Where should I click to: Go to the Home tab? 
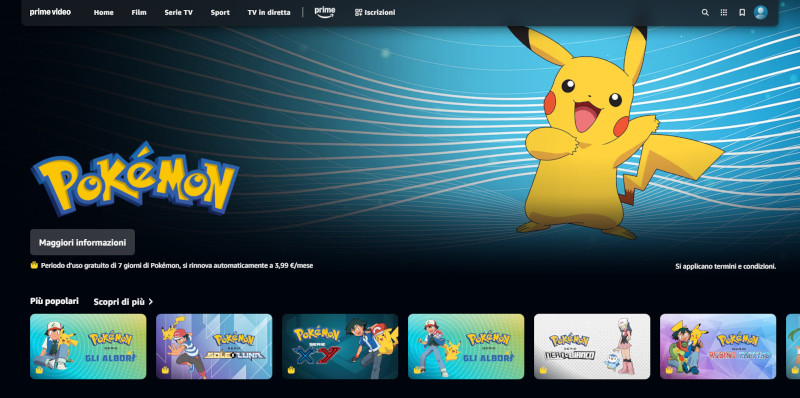point(104,12)
